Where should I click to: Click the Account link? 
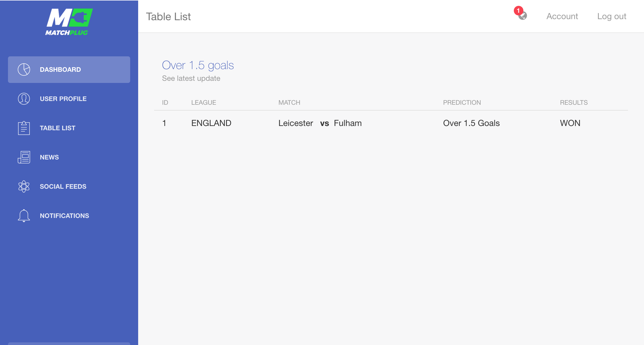click(562, 16)
